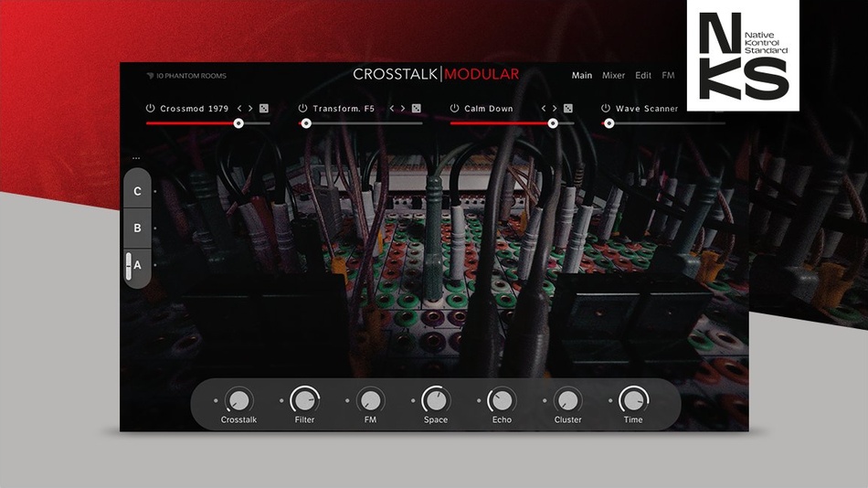Go to the previous Transform. F5 preset

(x=392, y=109)
